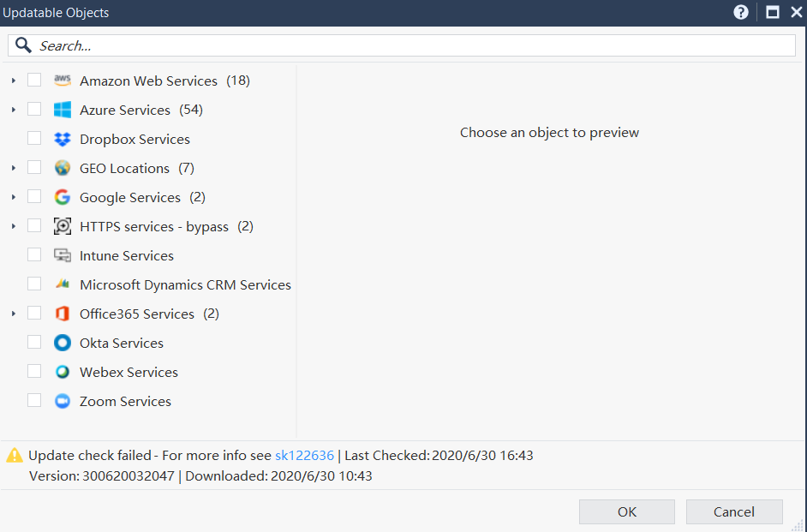This screenshot has height=532, width=807.
Task: Click the Google Services logo icon
Action: 62,197
